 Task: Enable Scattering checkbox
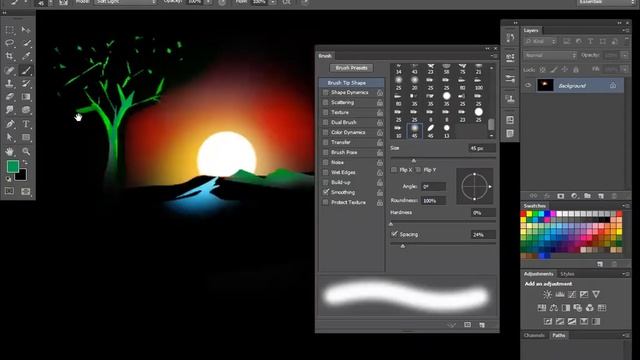(x=325, y=102)
